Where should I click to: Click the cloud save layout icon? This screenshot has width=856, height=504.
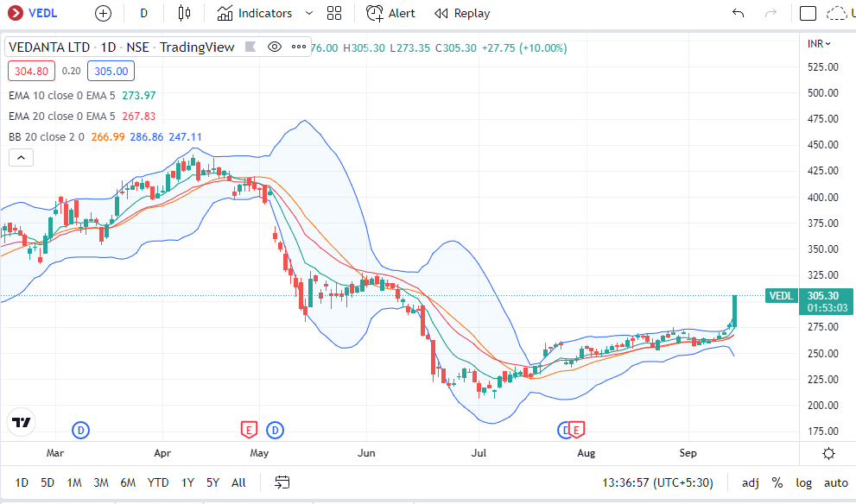[x=836, y=13]
